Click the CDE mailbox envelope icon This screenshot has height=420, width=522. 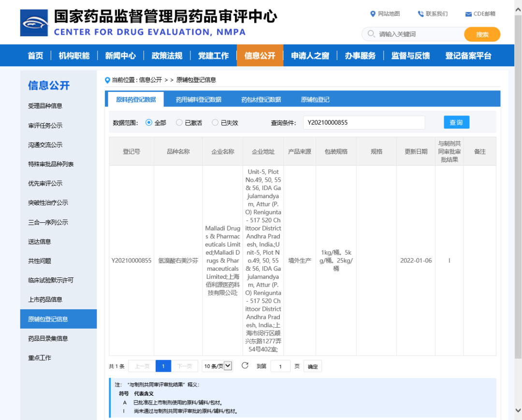click(x=468, y=14)
